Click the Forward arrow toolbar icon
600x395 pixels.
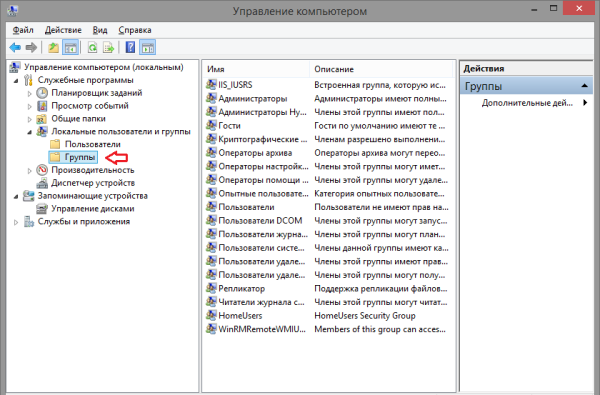point(31,47)
